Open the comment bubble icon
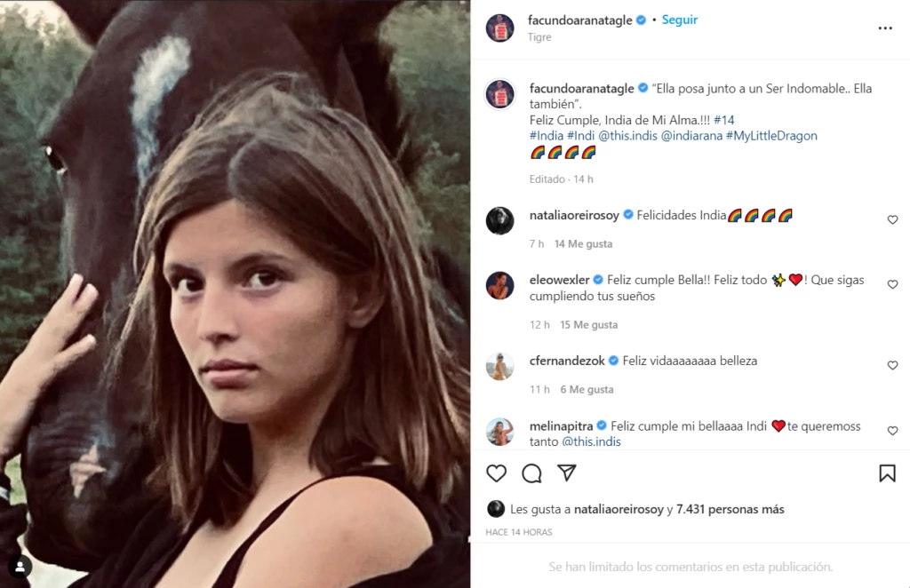Viewport: 910px width, 588px height. (531, 473)
